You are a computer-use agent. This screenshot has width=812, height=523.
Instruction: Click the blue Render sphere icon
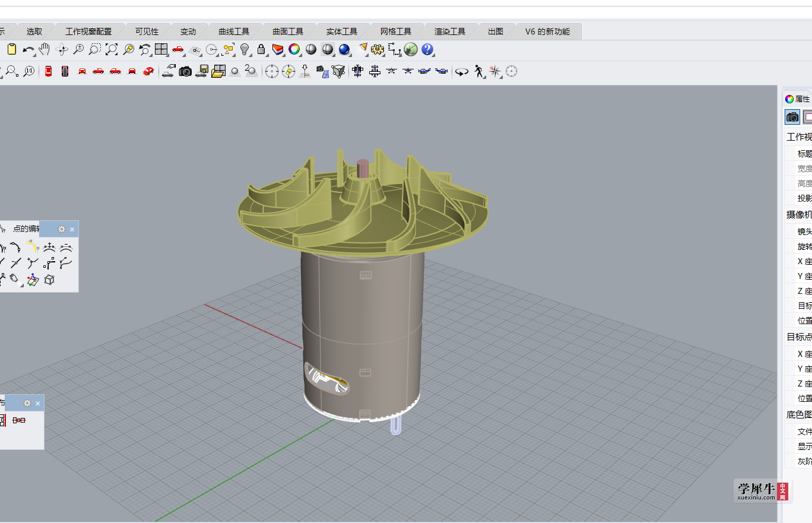[x=344, y=49]
